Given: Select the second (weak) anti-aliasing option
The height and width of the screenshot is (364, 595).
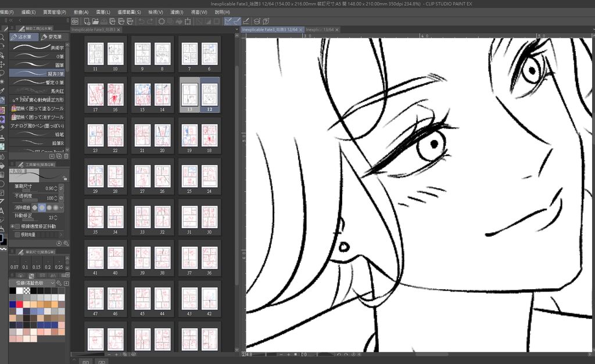Looking at the screenshot, I should coord(42,207).
